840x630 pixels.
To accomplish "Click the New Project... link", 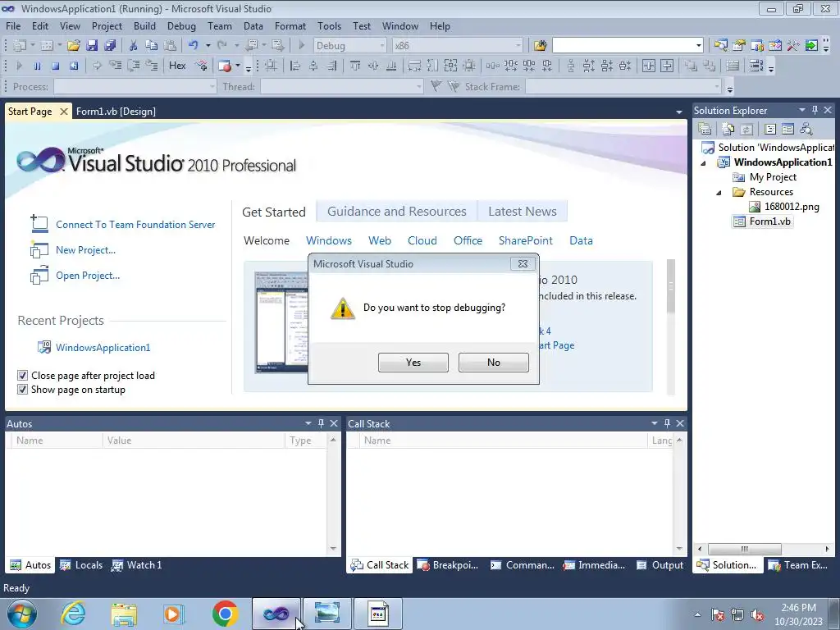I will point(85,250).
